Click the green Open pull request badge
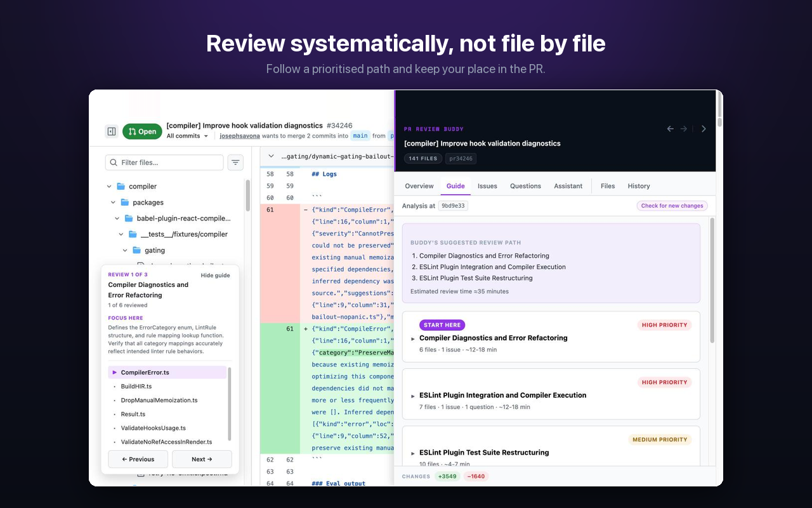The height and width of the screenshot is (508, 812). 142,131
